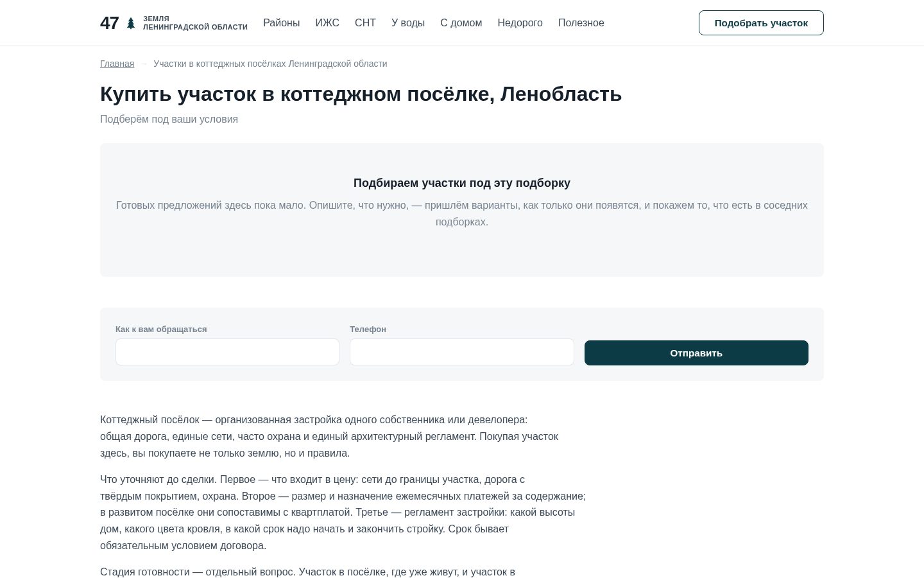
Task: Click the Телефон field label
Action: point(368,329)
